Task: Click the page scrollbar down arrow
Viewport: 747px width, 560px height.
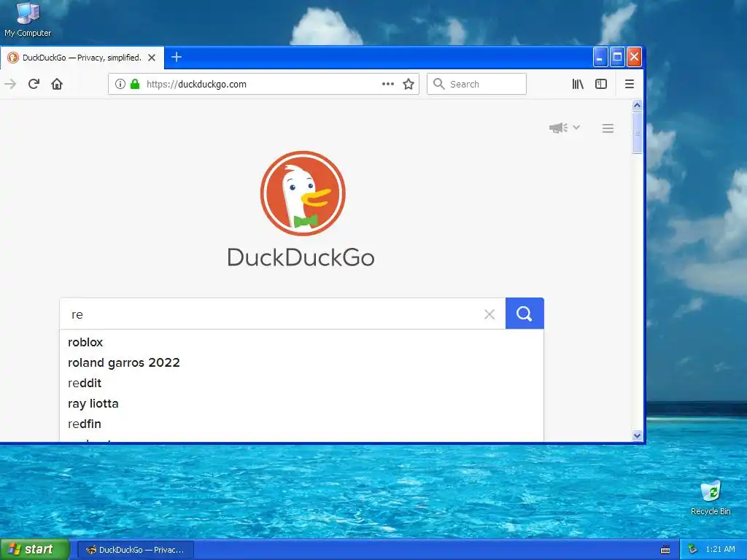Action: click(637, 436)
